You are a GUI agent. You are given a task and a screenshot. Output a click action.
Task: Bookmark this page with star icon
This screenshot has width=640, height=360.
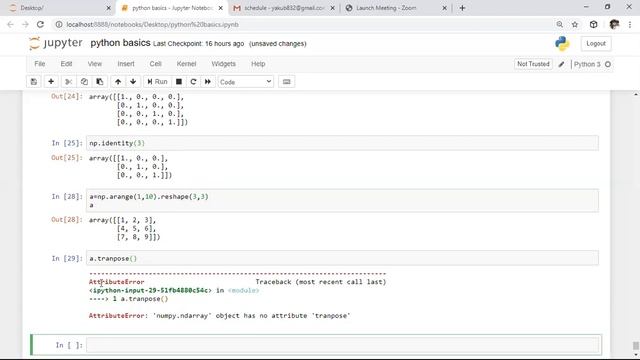[575, 24]
